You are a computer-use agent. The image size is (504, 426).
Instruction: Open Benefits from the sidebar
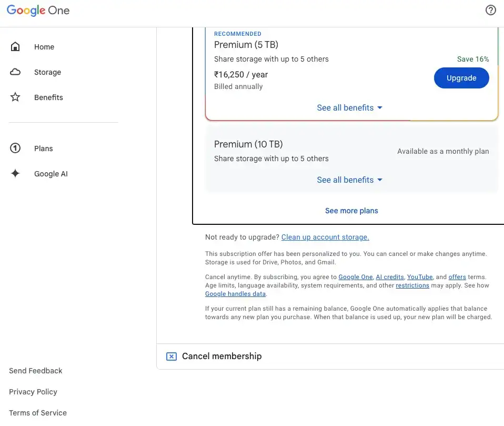[x=48, y=97]
